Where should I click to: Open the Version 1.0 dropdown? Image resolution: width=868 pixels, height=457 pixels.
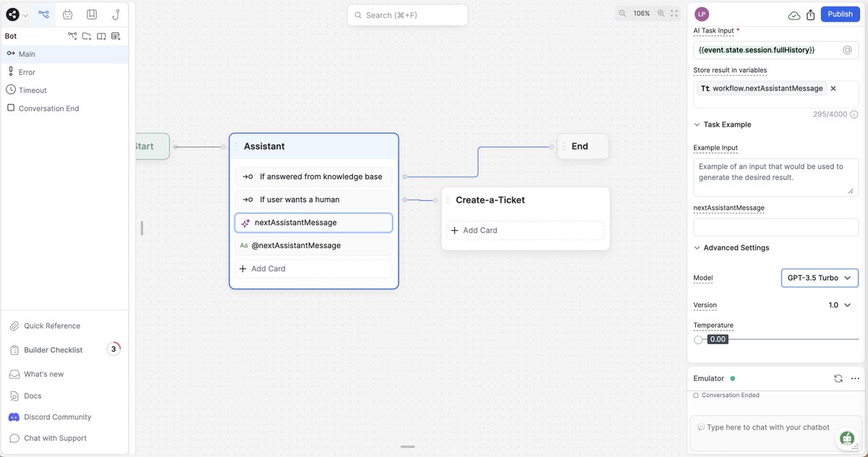click(837, 304)
